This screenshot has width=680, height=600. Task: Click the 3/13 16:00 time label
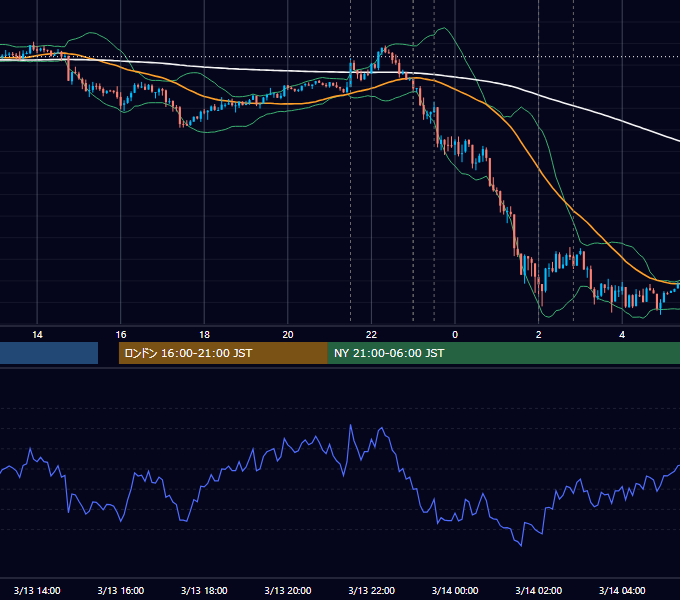coord(121,590)
